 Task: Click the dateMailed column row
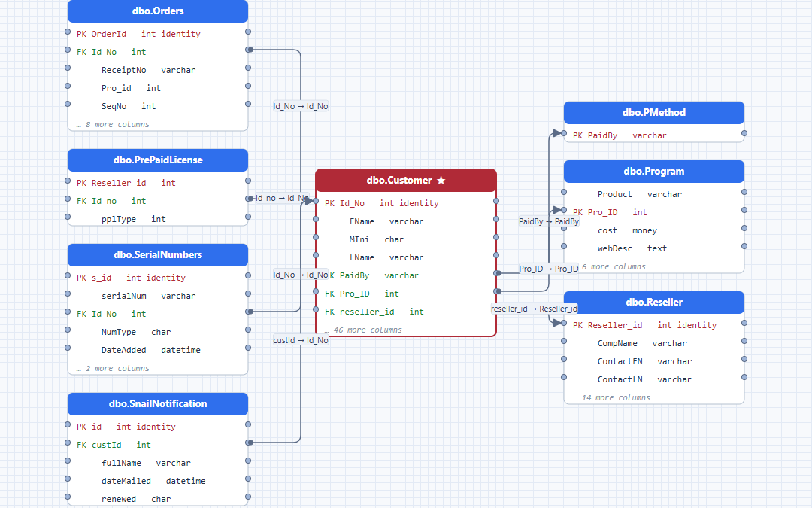pyautogui.click(x=158, y=481)
